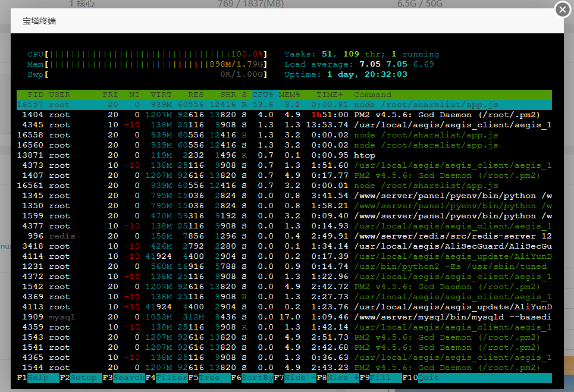Select aegis_client thread row PID 4359
Screen dimensions: 574x392
tap(284, 327)
